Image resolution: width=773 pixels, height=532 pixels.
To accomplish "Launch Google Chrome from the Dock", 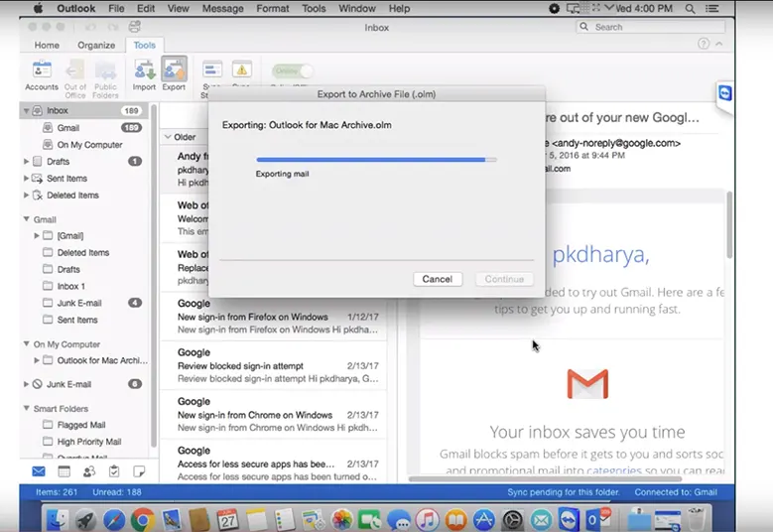I will pos(143,520).
